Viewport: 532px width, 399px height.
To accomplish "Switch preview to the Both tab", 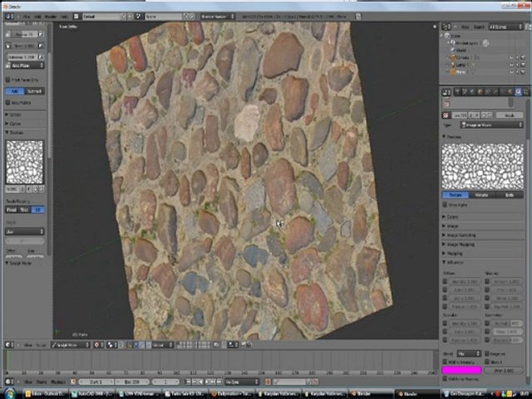I will click(x=509, y=195).
